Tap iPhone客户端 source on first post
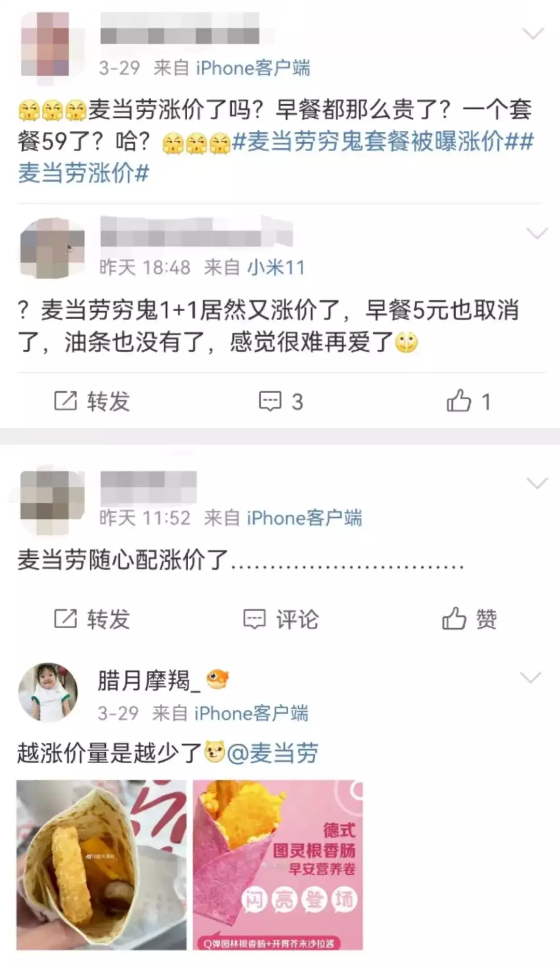560x965 pixels. click(253, 68)
